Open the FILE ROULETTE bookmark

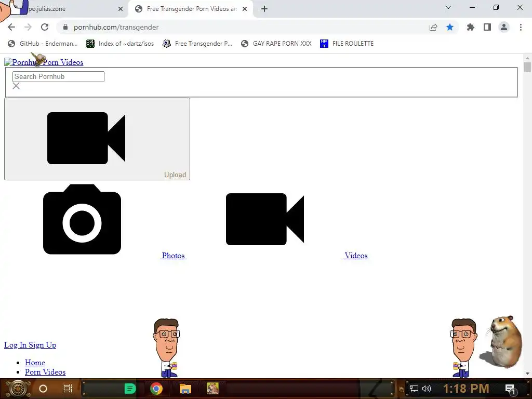(x=347, y=44)
